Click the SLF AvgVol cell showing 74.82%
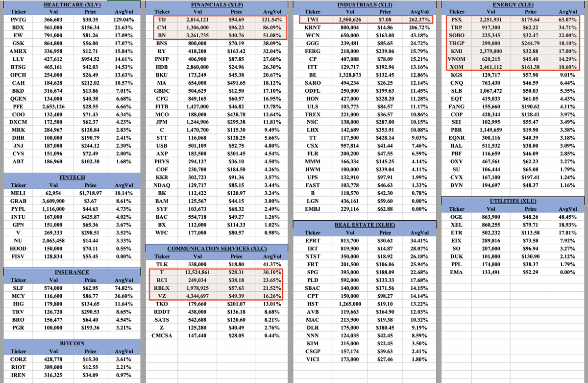The height and width of the screenshot is (383, 588). click(x=123, y=288)
